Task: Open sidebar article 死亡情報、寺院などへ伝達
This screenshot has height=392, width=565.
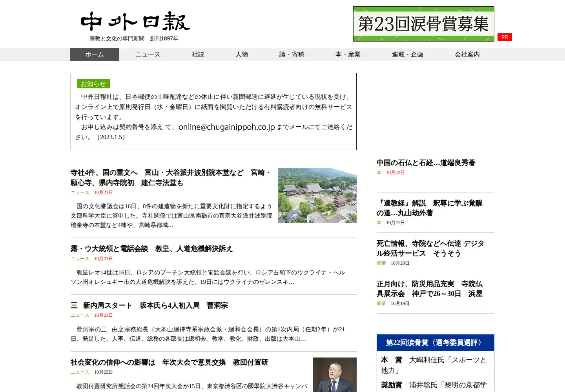Action: [x=430, y=248]
